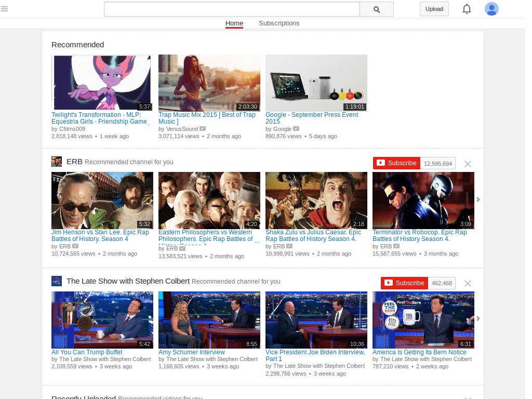The image size is (532, 399).
Task: Click channel name under Amy Schumer Interview
Action: point(212,359)
